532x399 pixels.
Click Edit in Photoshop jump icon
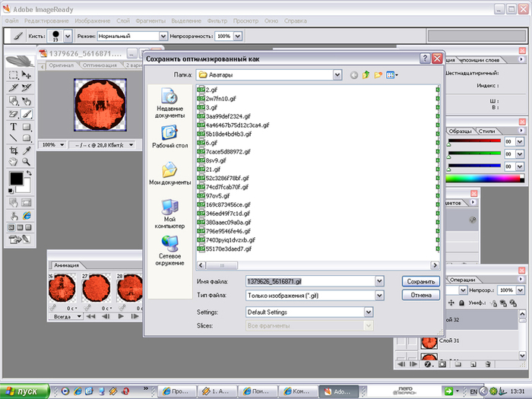click(x=20, y=239)
